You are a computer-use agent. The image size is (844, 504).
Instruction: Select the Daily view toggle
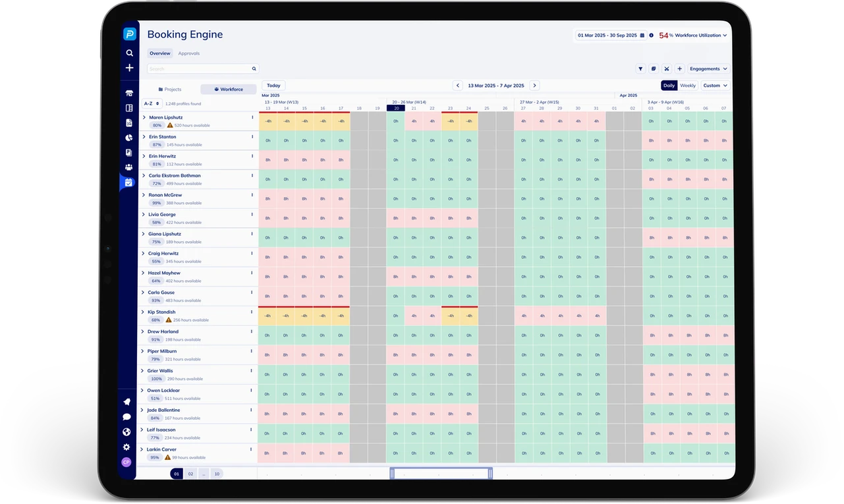coord(669,86)
